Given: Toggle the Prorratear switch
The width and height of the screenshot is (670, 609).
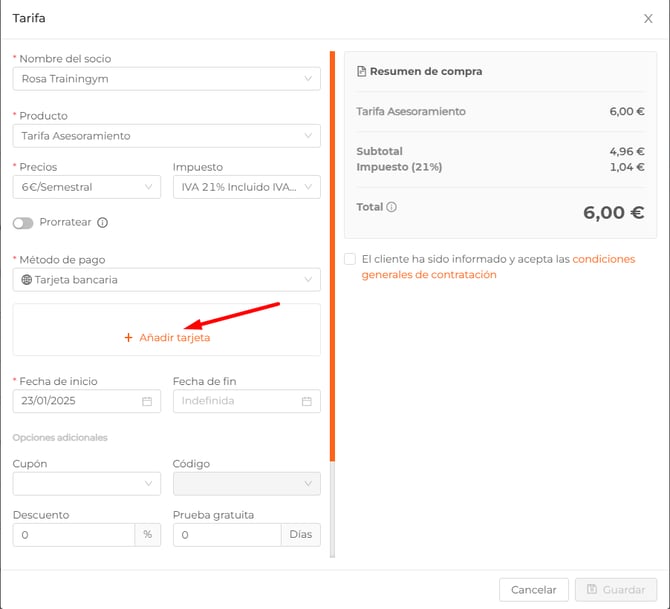Looking at the screenshot, I should [x=23, y=223].
